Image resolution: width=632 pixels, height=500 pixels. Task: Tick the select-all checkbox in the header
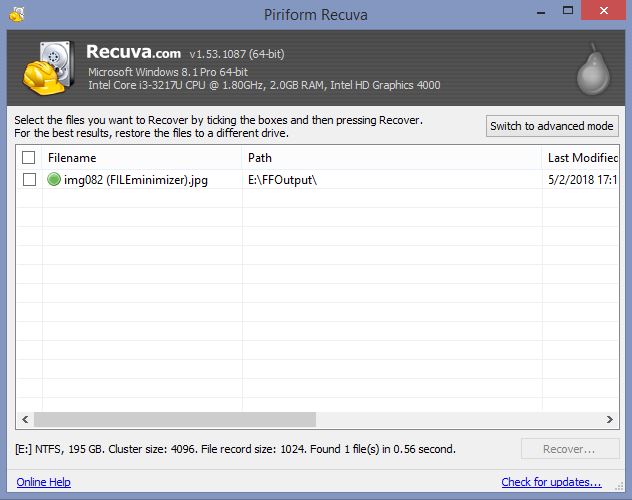tap(29, 158)
